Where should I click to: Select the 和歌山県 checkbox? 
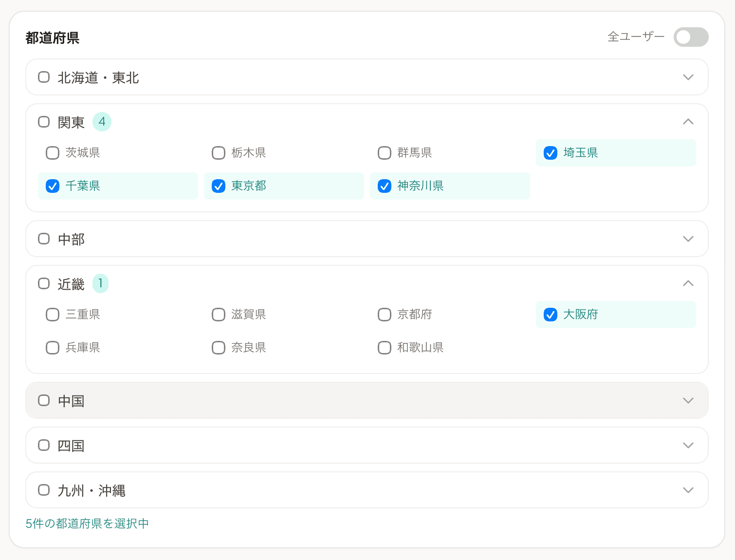coord(385,348)
